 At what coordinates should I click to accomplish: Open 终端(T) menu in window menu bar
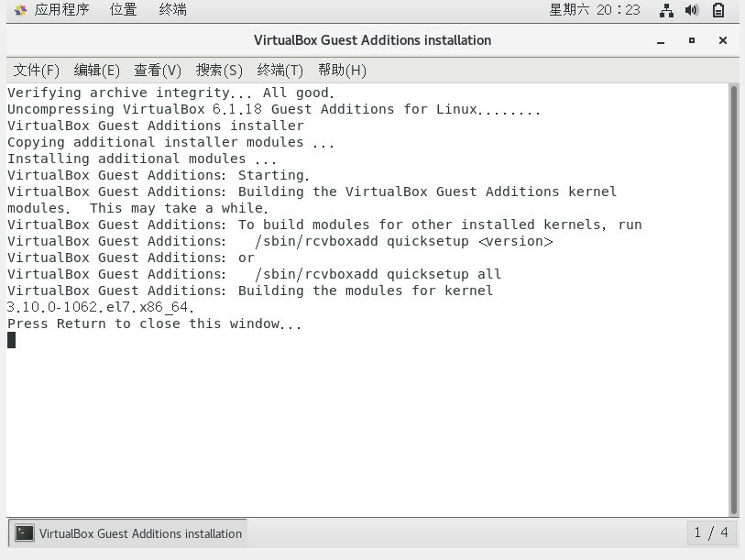click(x=280, y=70)
